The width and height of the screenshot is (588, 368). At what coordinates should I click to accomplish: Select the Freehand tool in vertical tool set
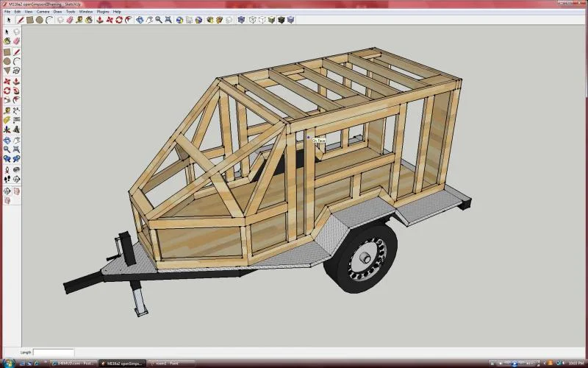(x=16, y=71)
